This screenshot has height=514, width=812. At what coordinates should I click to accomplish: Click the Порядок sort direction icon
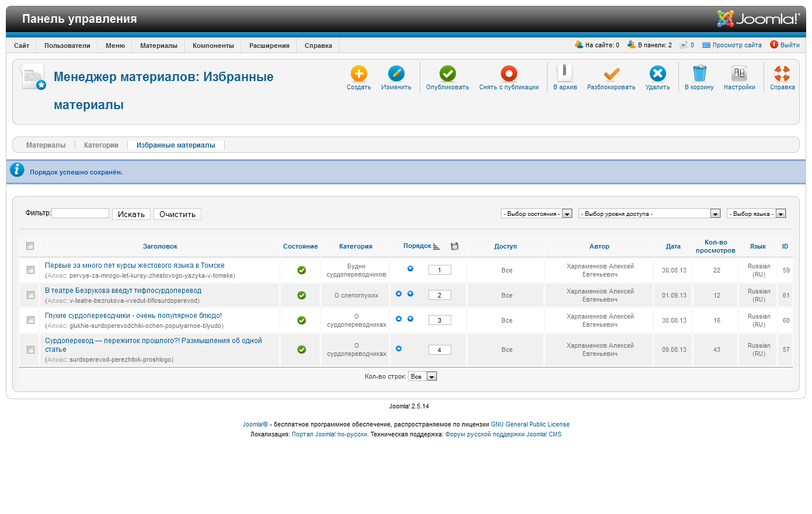click(x=437, y=246)
